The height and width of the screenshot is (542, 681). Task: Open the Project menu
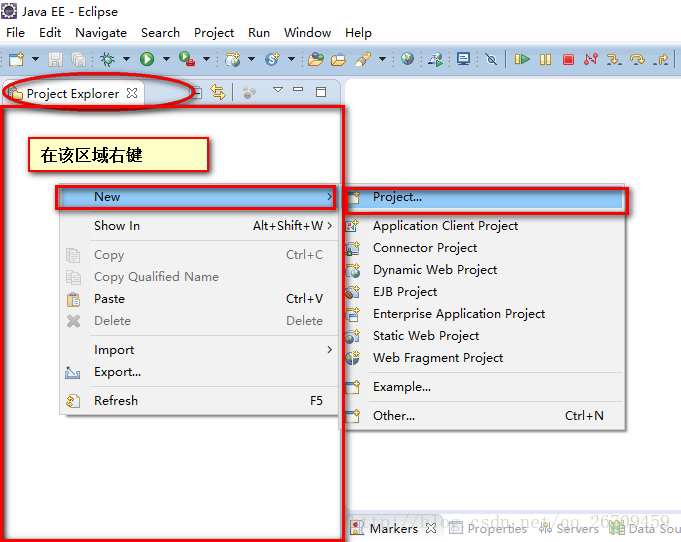pos(214,33)
